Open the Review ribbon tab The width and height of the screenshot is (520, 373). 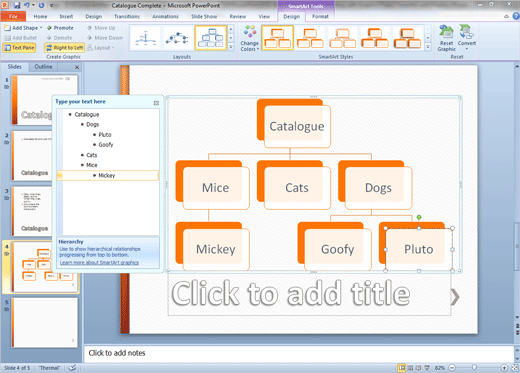coord(238,16)
